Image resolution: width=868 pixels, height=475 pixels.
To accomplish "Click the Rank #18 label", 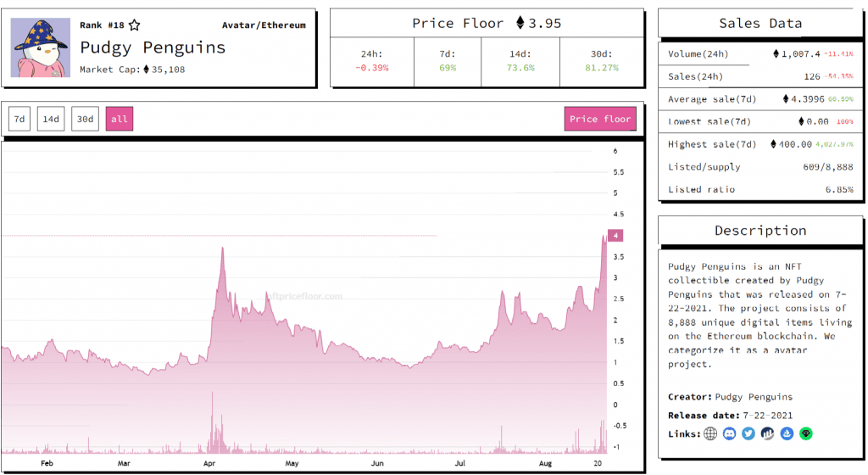I will tap(102, 25).
